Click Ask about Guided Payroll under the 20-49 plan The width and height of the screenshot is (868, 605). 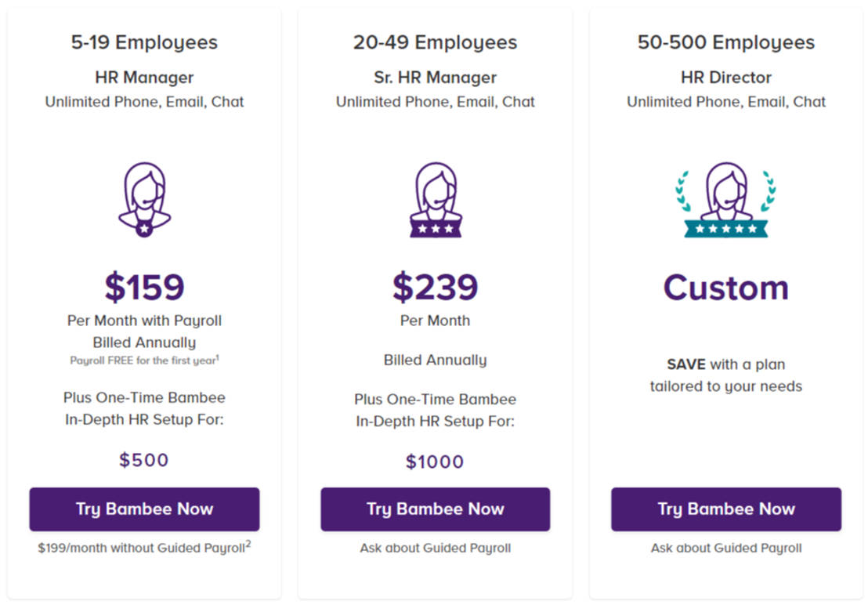pyautogui.click(x=435, y=548)
